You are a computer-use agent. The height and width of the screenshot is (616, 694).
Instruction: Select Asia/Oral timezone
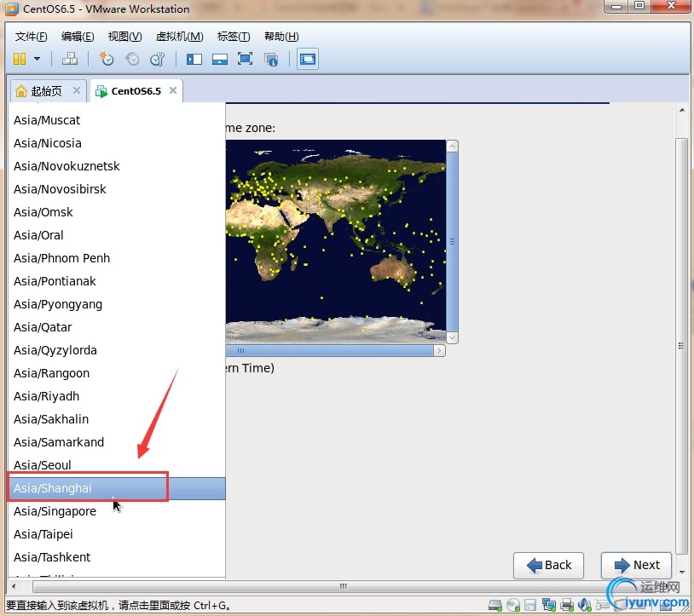117,235
